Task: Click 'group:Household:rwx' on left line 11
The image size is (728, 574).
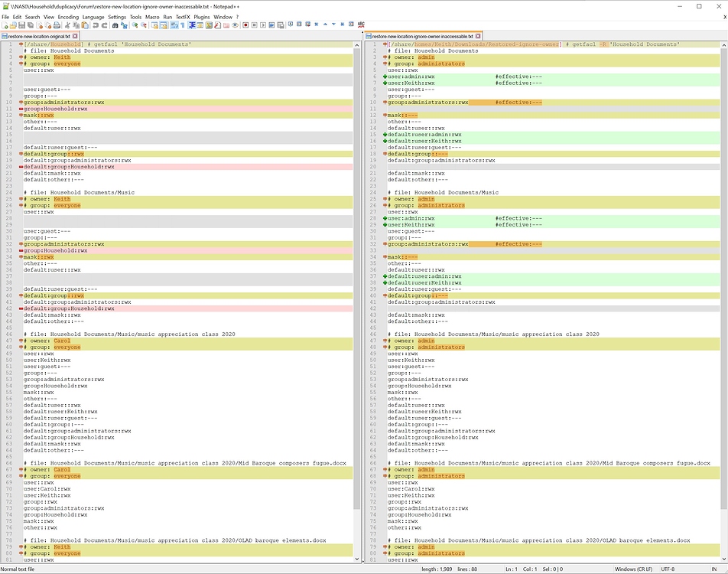Action: point(55,109)
